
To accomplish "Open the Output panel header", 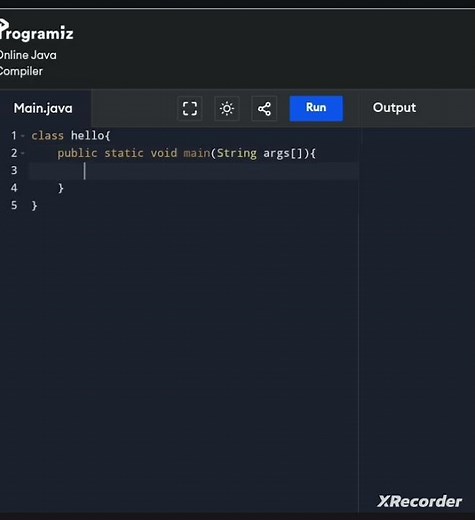I will [394, 108].
